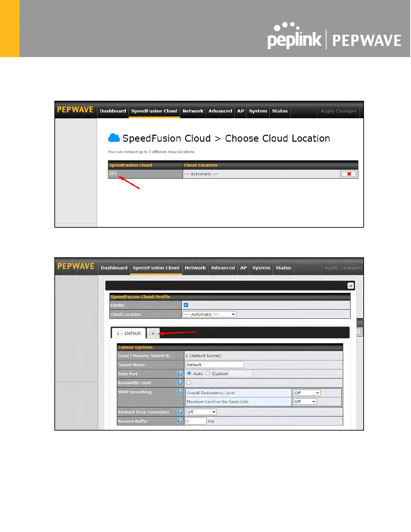Viewport: 411px width, 532px height.
Task: Toggle the Enable profile checkbox
Action: pos(186,305)
